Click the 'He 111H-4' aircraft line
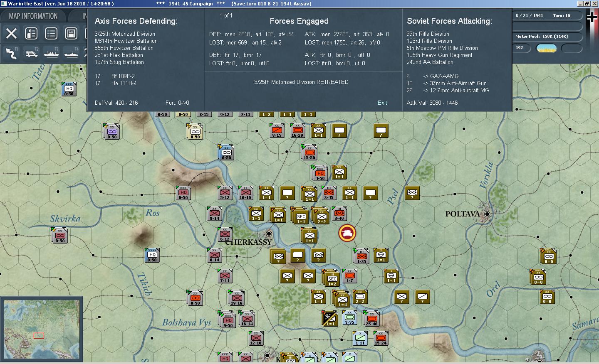 pos(116,83)
